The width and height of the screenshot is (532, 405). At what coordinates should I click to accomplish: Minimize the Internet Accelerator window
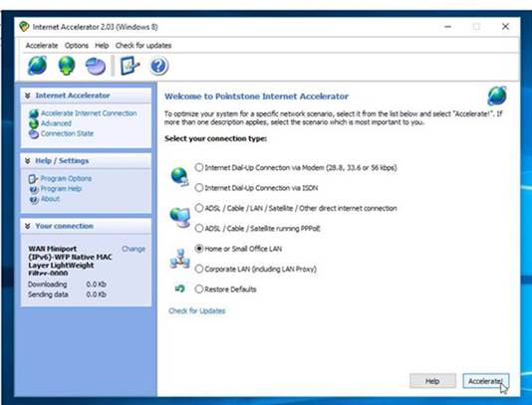click(448, 27)
